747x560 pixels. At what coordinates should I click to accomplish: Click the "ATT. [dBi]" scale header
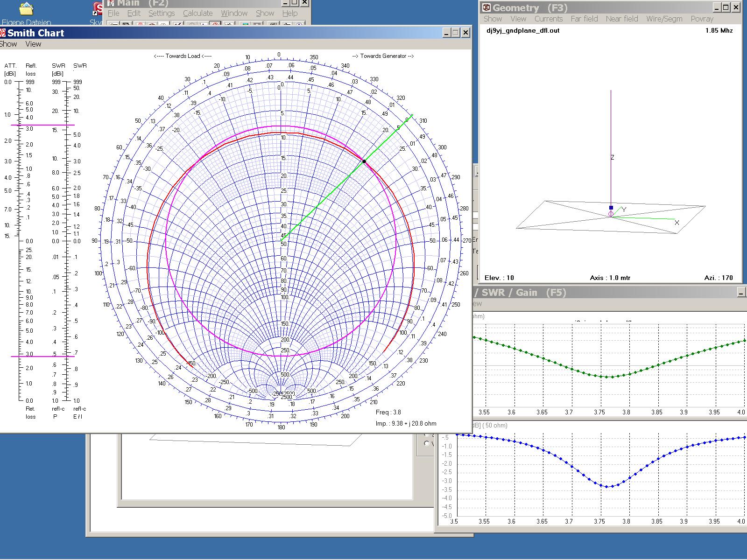tap(10, 70)
